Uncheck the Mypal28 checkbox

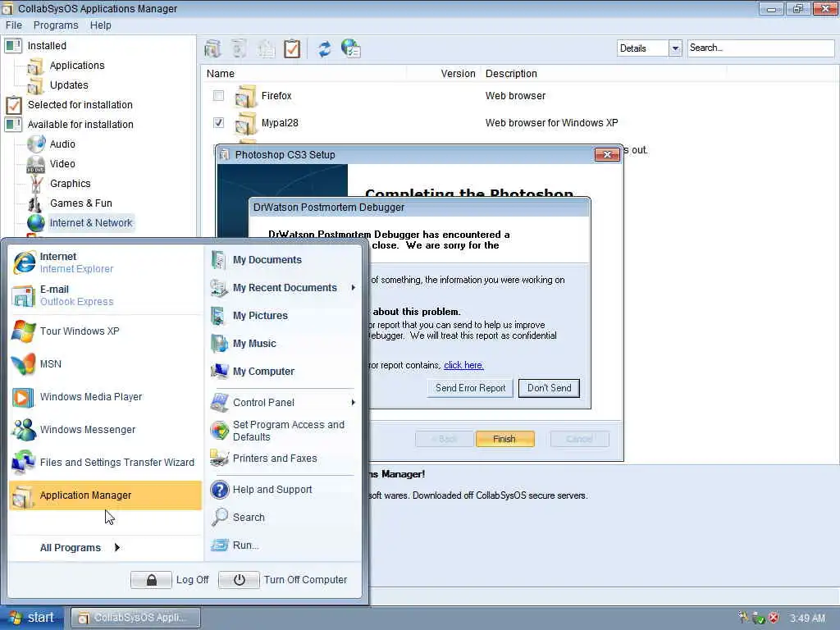pyautogui.click(x=218, y=123)
